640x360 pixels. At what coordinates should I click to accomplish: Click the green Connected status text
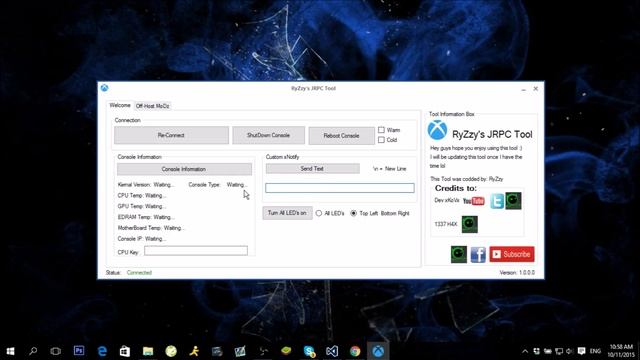[139, 272]
